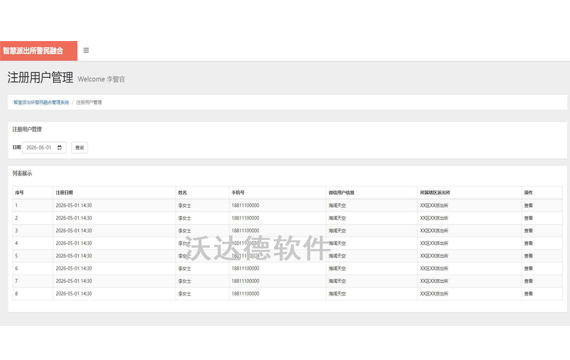Click 查看 in table row 5
The width and height of the screenshot is (570, 360).
528,256
